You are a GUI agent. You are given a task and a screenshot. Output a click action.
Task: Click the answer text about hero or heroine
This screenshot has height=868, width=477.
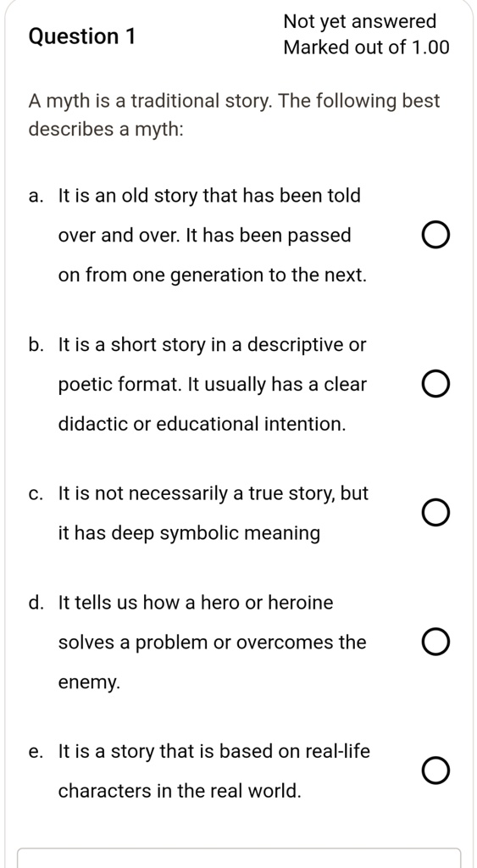pos(213,643)
